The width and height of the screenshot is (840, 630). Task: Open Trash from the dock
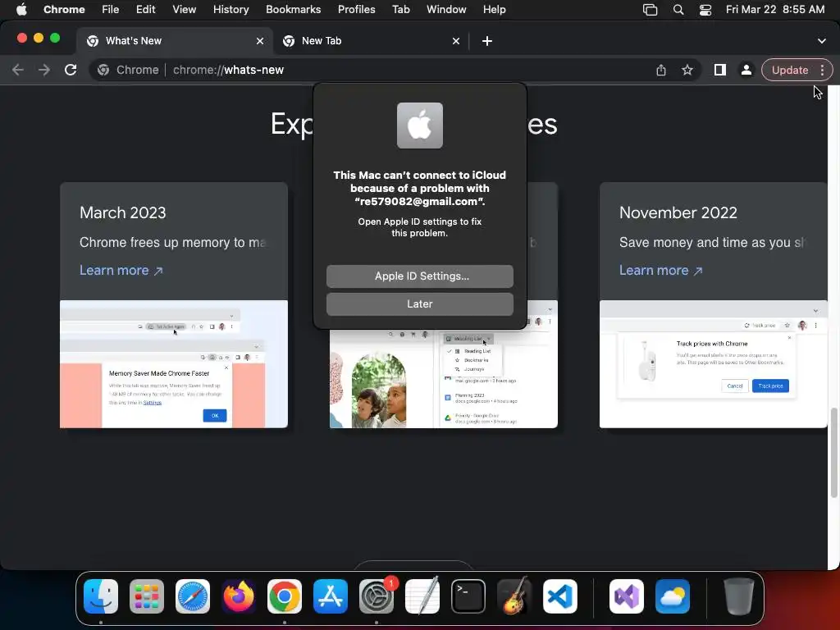739,596
